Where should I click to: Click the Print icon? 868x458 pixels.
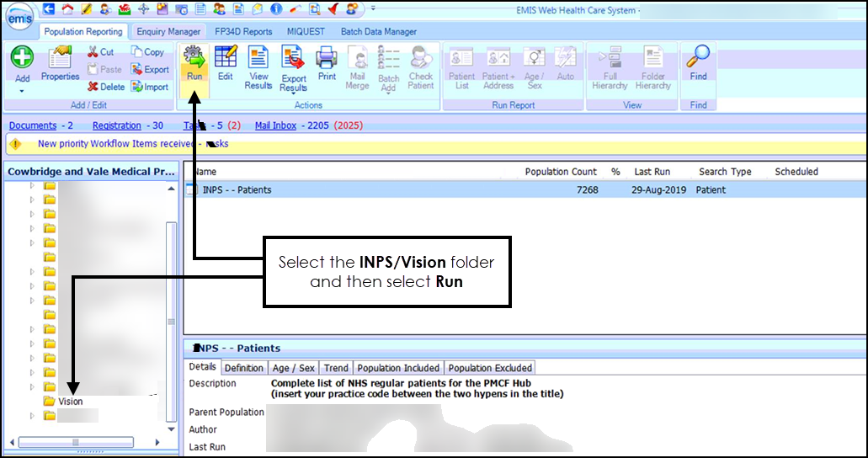point(327,64)
